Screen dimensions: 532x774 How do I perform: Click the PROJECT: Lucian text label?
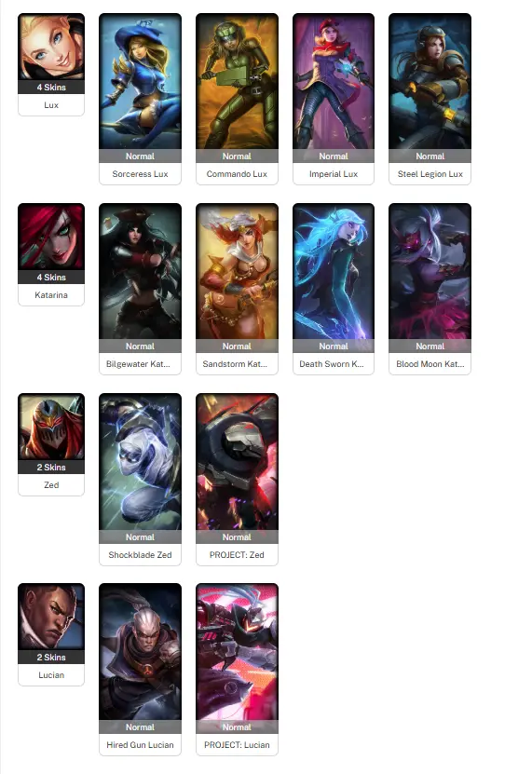237,745
